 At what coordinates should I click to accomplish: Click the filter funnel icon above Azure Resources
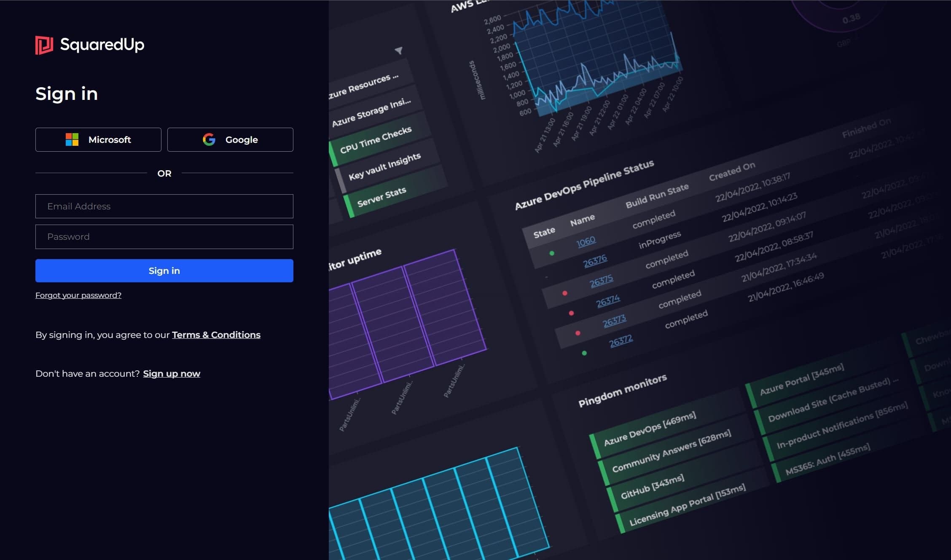tap(398, 50)
